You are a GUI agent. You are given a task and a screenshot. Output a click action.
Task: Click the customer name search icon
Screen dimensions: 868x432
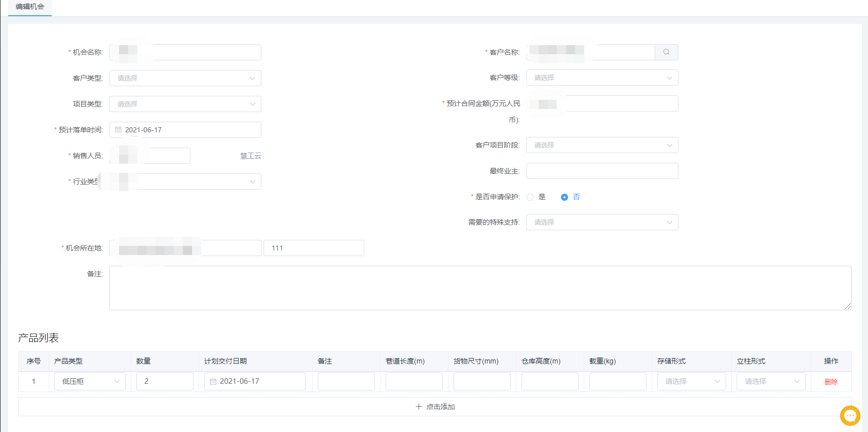[666, 52]
